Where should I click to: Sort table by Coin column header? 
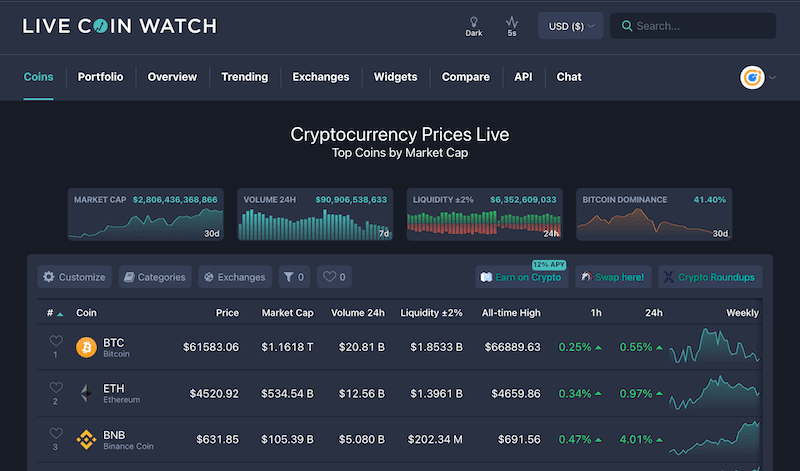coord(86,313)
